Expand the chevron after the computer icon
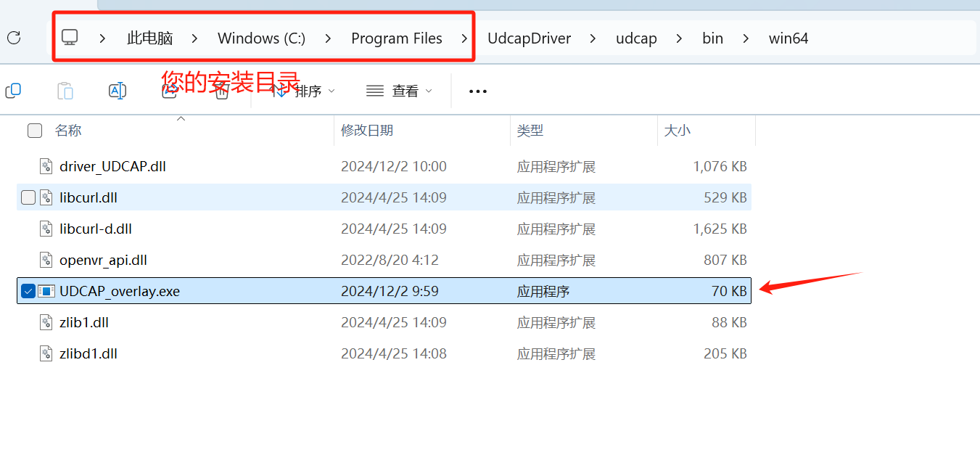 (103, 38)
